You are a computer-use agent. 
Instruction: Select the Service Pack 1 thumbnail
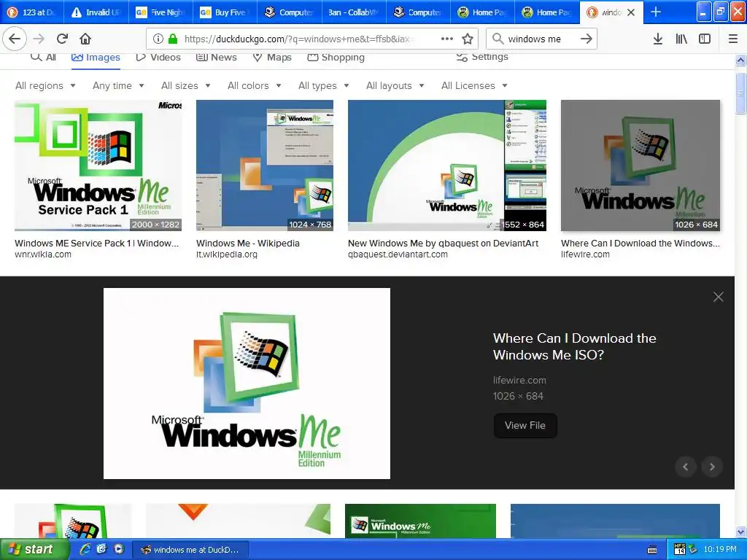pos(98,166)
